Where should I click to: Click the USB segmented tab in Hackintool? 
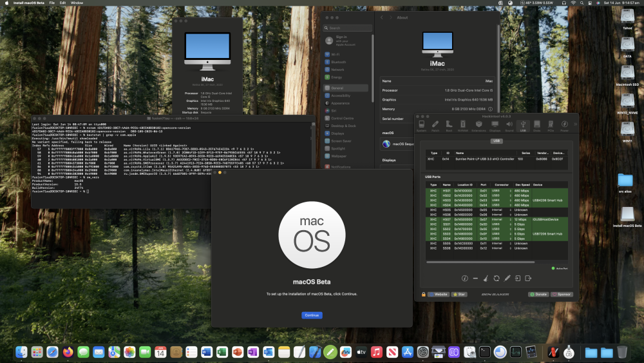496,141
